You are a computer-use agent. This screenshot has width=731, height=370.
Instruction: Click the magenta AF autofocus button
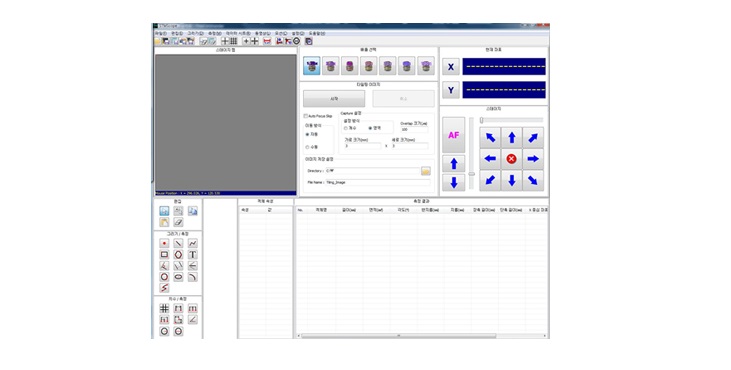(x=453, y=135)
